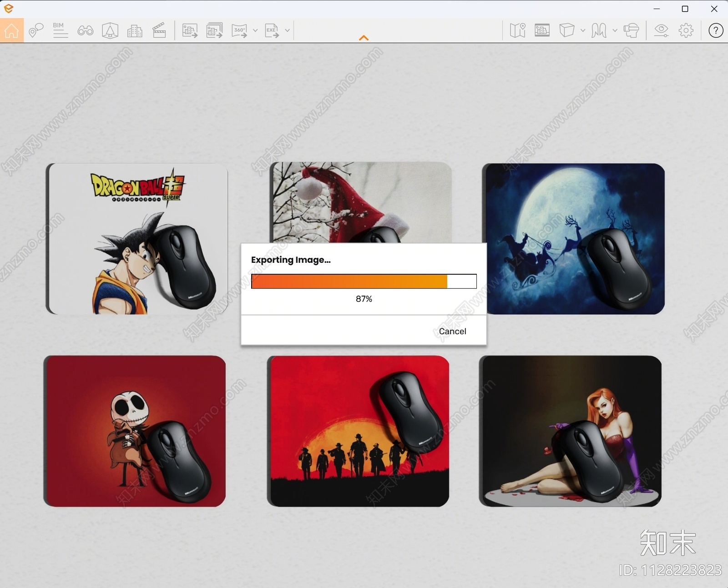This screenshot has width=728, height=588.
Task: Cancel the image export
Action: tap(452, 331)
